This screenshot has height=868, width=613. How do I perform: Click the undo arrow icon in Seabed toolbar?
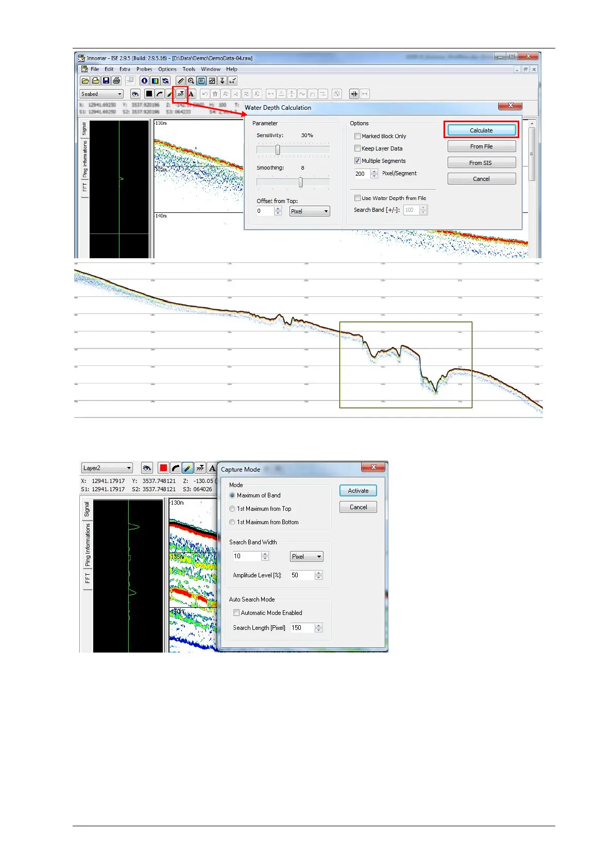pos(205,94)
